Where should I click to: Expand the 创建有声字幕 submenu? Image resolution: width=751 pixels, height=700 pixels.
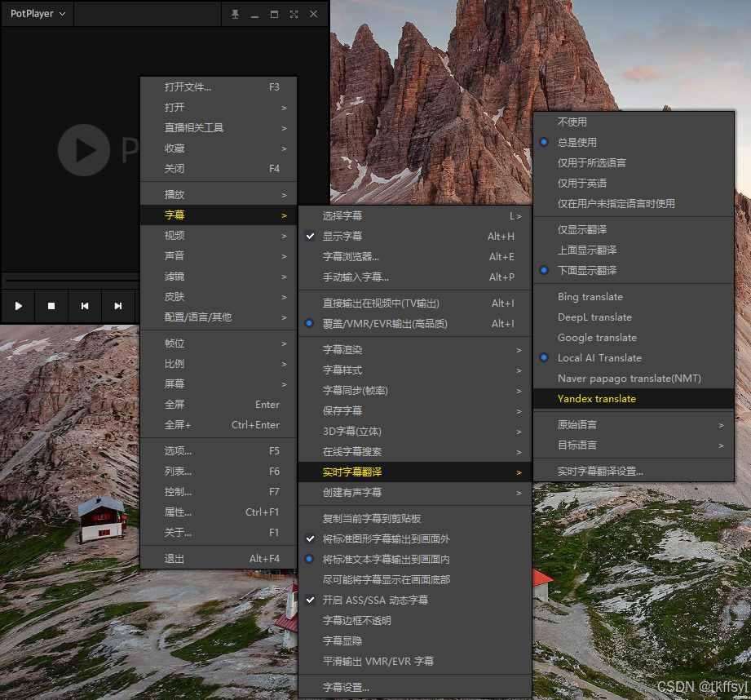[415, 493]
